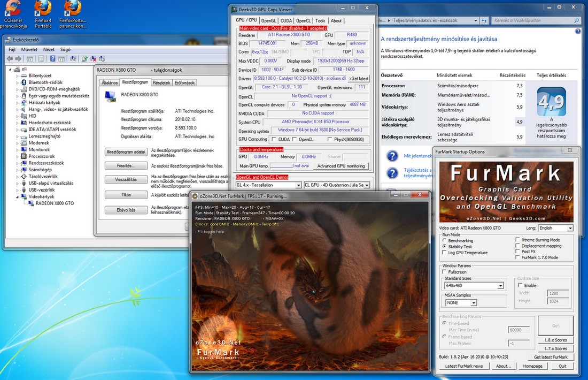588x380 pixels.
Task: Switch to the Általános tab
Action: coord(110,82)
